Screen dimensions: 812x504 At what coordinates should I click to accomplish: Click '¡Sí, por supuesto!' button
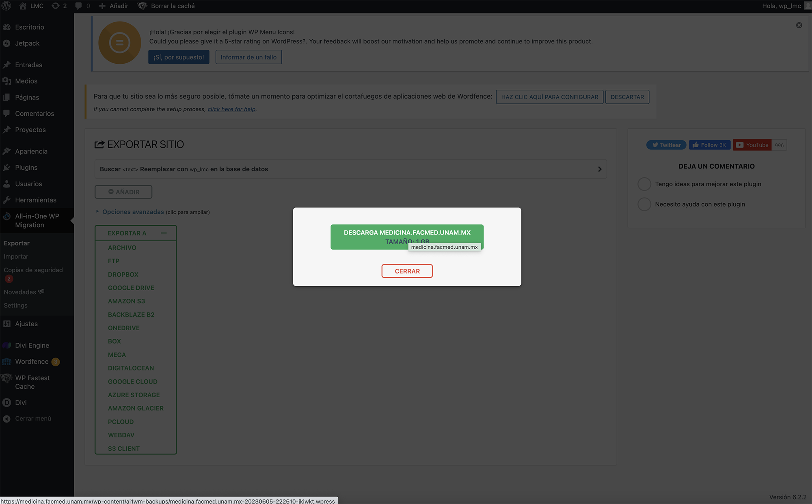tap(179, 57)
